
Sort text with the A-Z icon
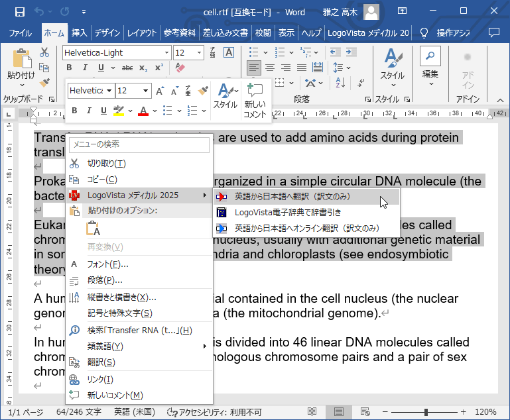point(340,83)
